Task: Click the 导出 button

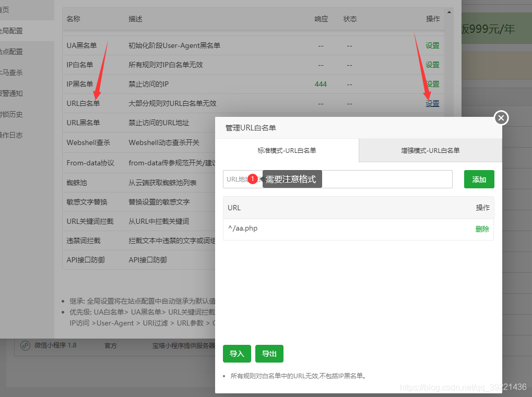Action: (269, 354)
